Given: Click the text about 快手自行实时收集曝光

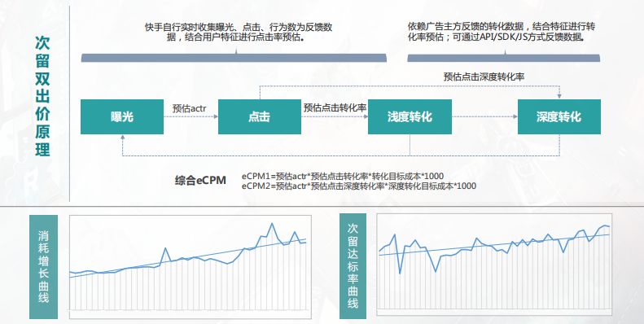Looking at the screenshot, I should tap(239, 33).
